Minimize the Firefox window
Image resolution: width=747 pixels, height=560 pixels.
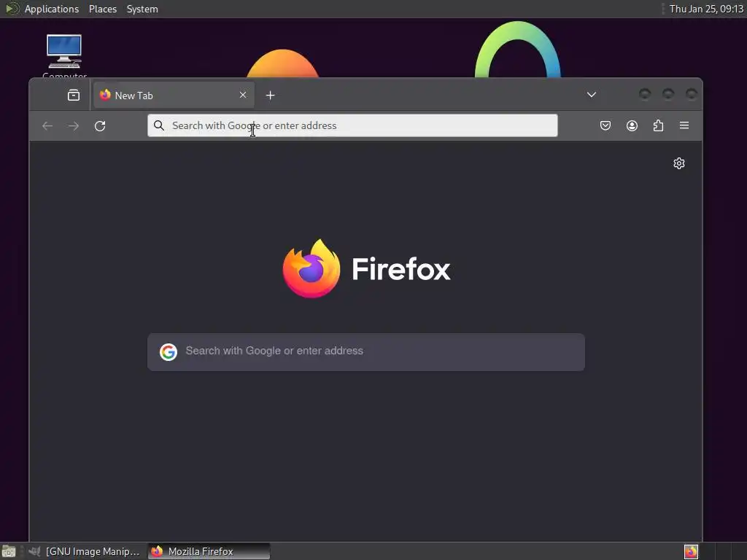(645, 94)
